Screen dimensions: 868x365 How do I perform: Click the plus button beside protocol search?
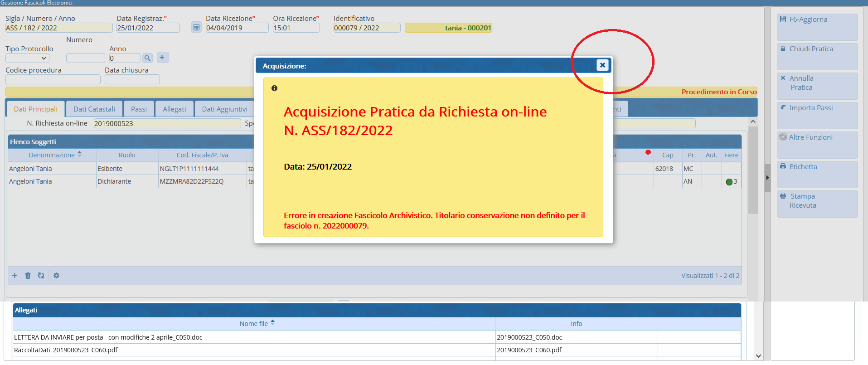162,58
